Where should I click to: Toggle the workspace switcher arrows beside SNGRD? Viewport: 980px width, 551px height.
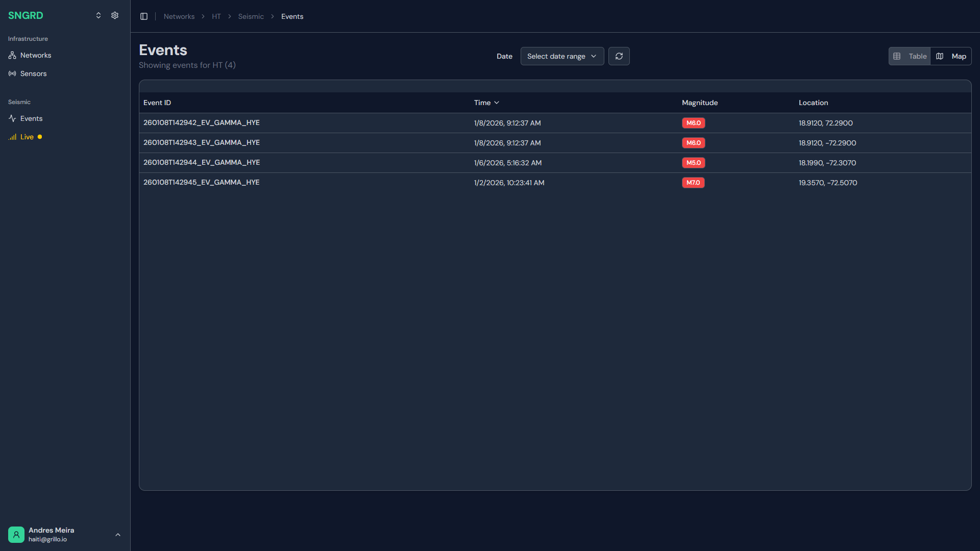pyautogui.click(x=99, y=15)
